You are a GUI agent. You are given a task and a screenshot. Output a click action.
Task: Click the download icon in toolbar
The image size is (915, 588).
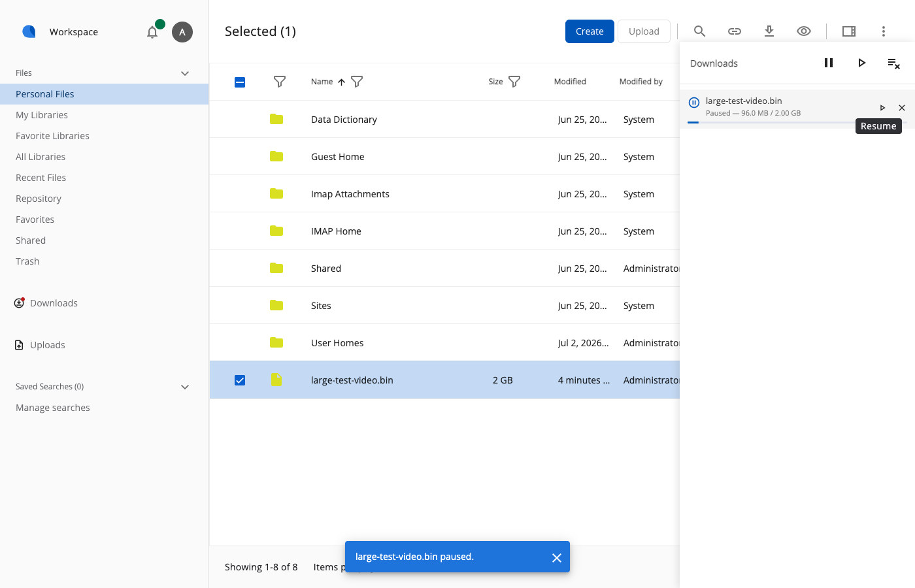click(x=769, y=31)
